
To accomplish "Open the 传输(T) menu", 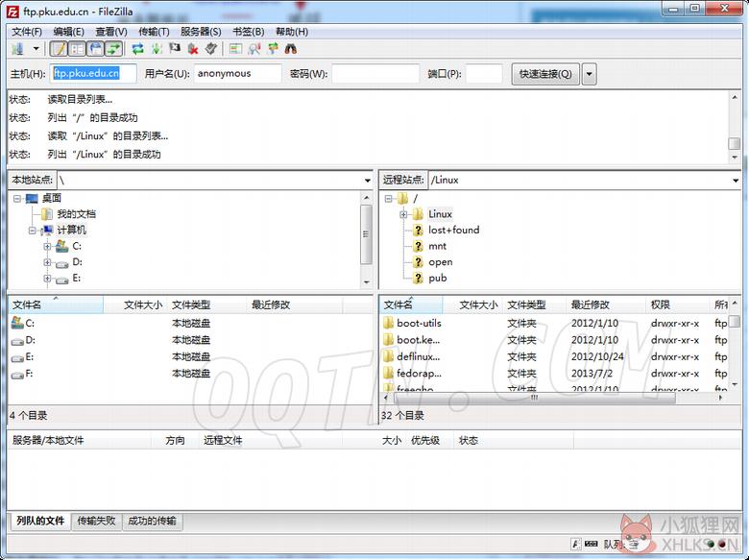I will (154, 32).
